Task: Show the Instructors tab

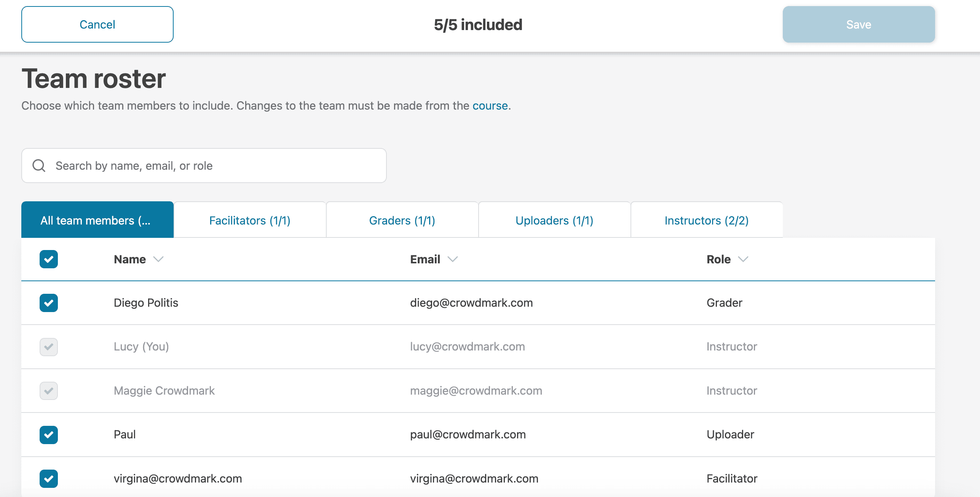Action: coord(707,220)
